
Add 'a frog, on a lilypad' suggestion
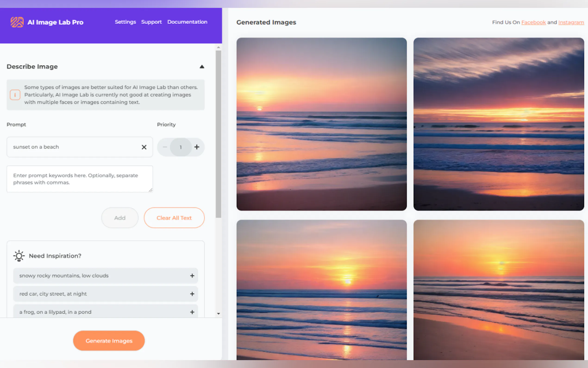click(192, 312)
